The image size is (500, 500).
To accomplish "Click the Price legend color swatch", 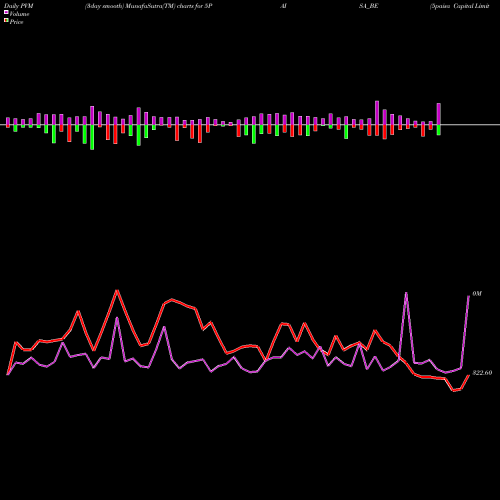I will click(6, 21).
